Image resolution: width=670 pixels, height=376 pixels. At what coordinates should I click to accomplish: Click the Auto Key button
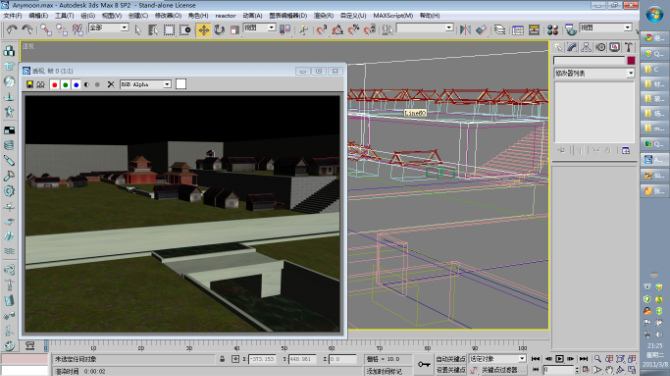[450, 359]
